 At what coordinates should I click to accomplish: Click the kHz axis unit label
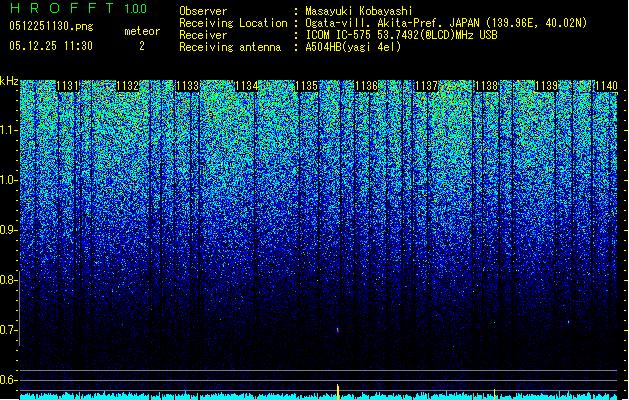9,81
